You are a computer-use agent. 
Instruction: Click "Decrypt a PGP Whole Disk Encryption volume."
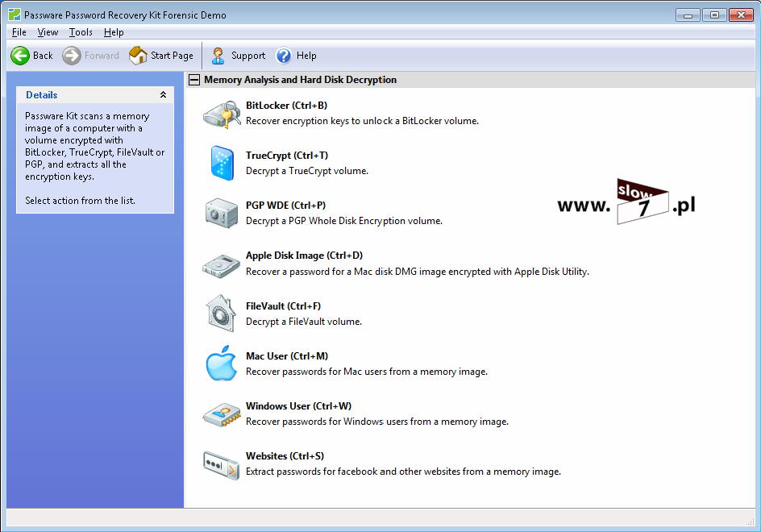(344, 221)
